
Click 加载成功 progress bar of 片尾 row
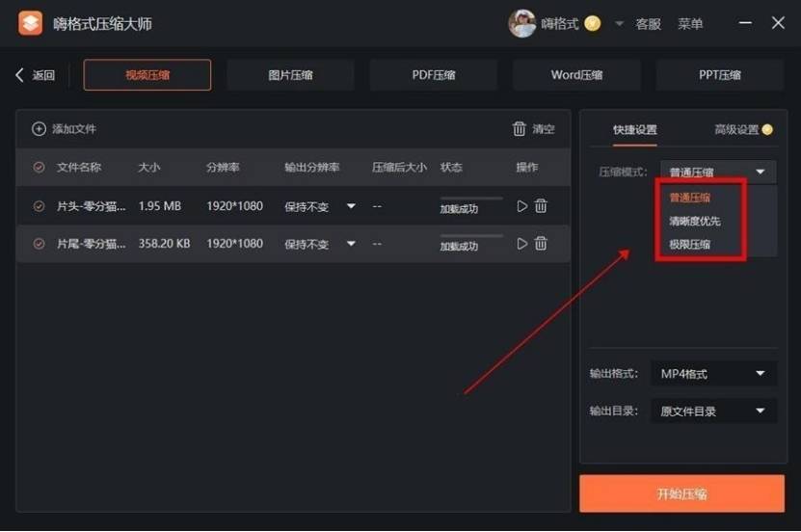point(471,236)
